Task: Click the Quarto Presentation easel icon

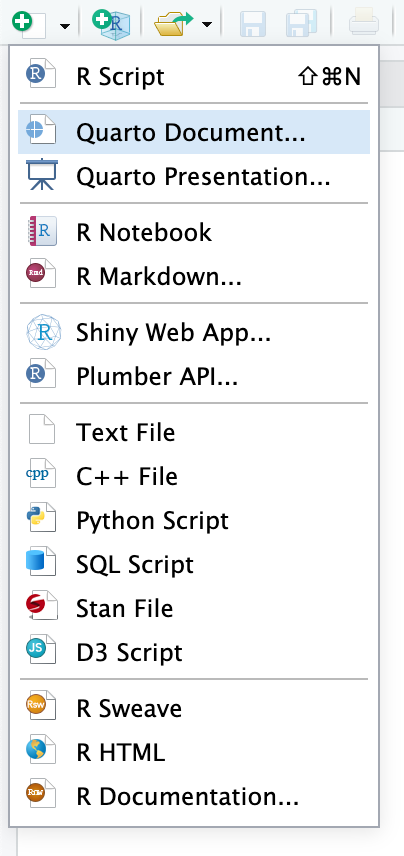Action: click(x=41, y=175)
